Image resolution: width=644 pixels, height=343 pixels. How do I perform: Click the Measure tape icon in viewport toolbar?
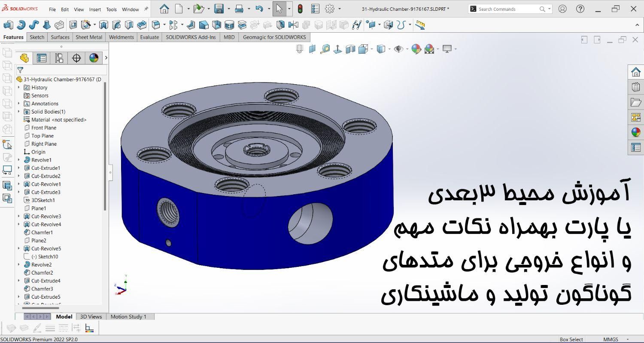point(325,49)
